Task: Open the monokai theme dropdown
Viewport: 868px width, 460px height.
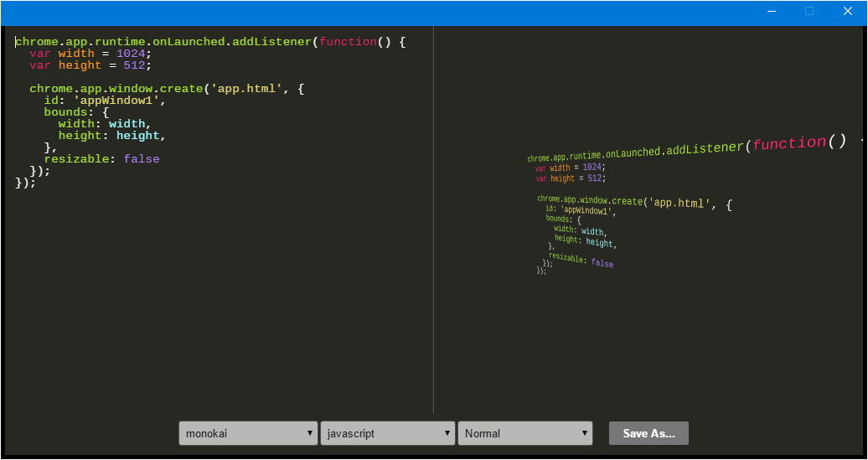Action: click(248, 433)
